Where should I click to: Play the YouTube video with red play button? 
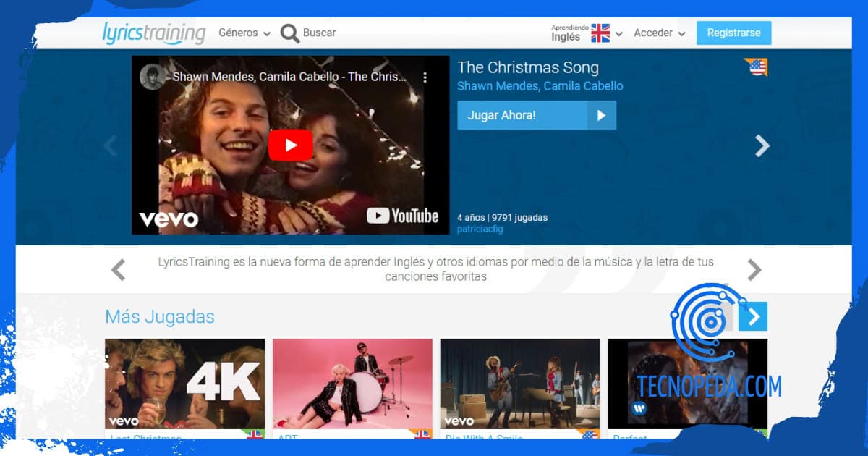pyautogui.click(x=290, y=145)
